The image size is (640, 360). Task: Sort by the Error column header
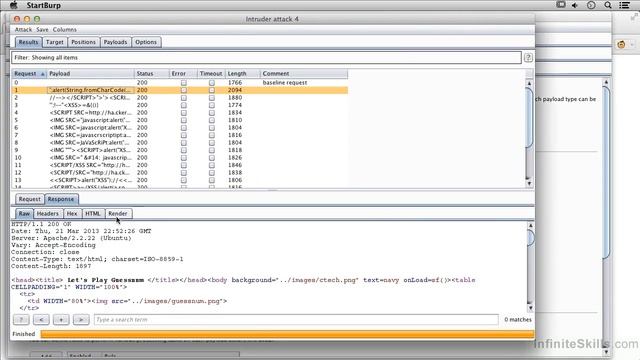[x=183, y=73]
